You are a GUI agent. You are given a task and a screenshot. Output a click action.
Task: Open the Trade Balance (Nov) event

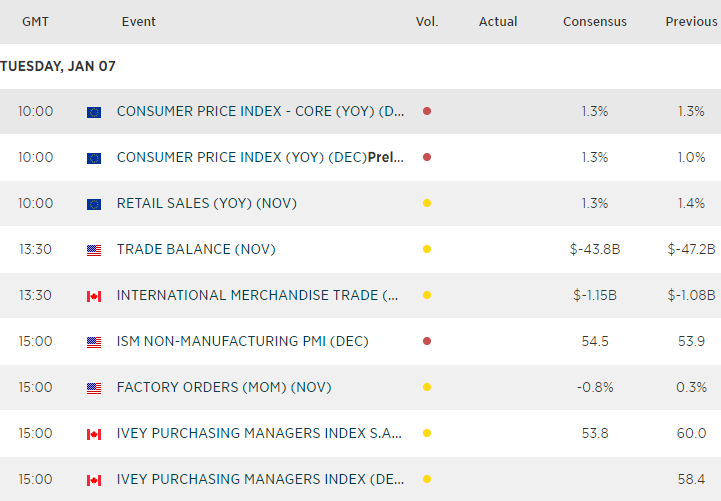pyautogui.click(x=196, y=249)
